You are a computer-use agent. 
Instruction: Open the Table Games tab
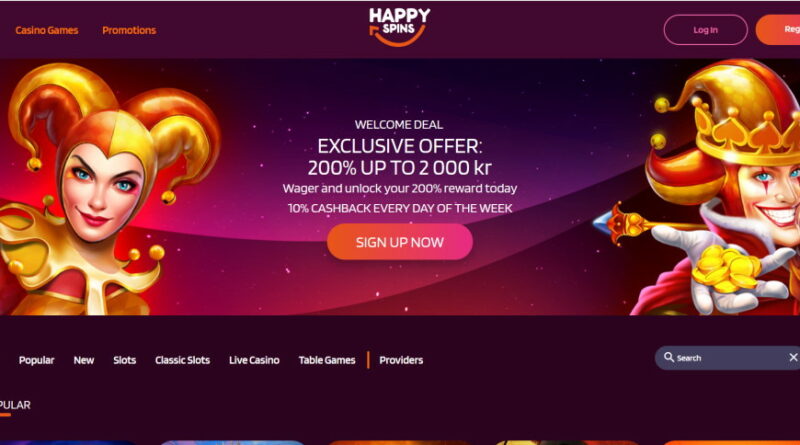point(327,360)
